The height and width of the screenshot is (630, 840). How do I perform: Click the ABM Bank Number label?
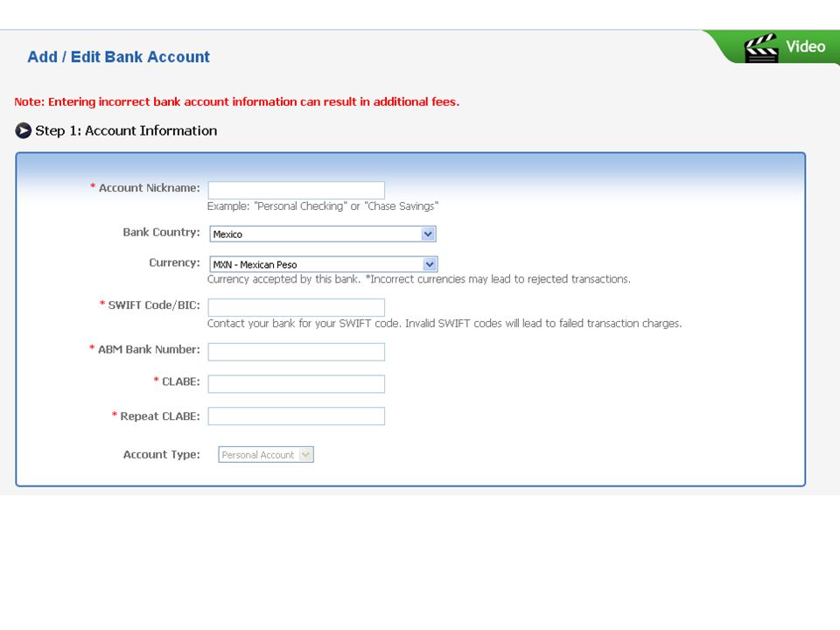tap(149, 350)
